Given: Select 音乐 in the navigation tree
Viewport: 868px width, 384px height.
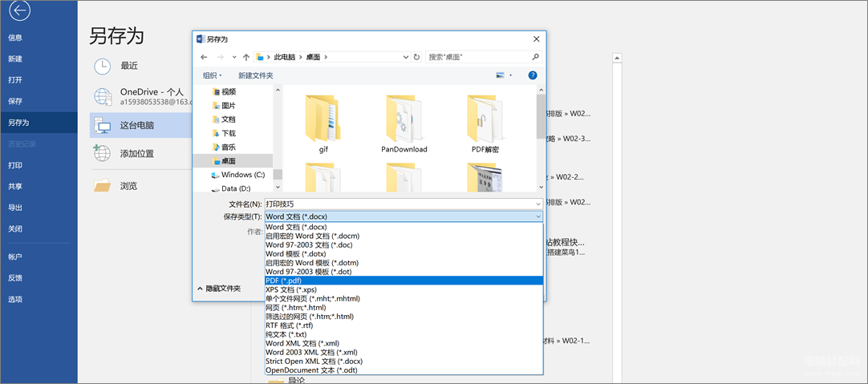Looking at the screenshot, I should (229, 148).
